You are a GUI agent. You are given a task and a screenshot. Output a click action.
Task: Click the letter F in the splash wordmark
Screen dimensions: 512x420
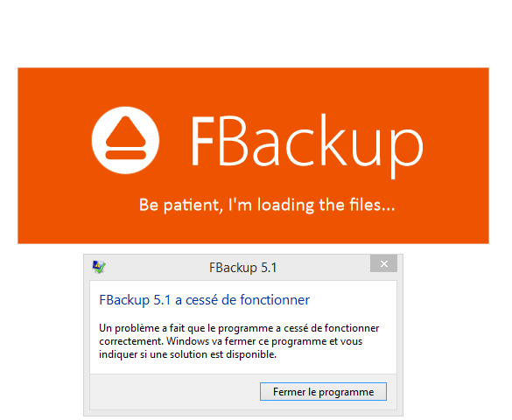[202, 141]
